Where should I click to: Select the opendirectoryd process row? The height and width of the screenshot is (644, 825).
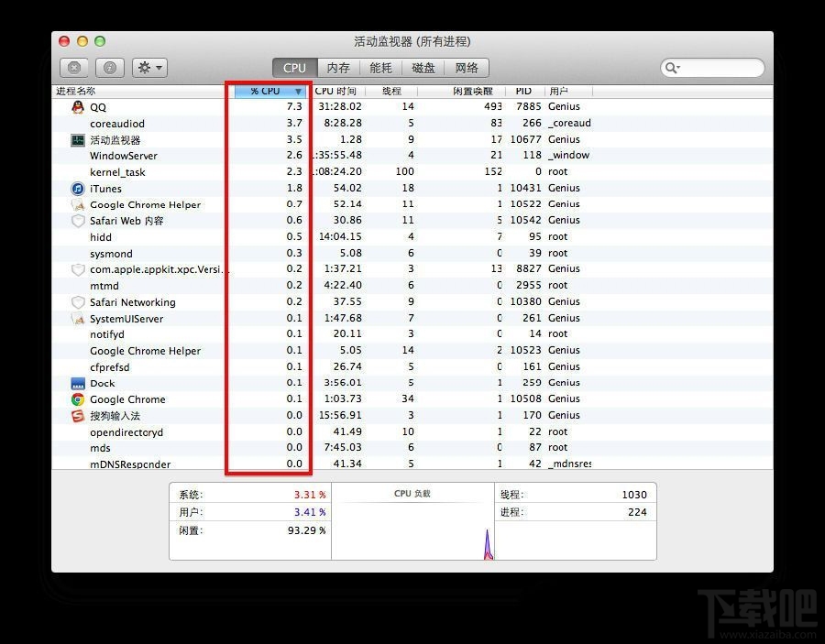pos(412,431)
